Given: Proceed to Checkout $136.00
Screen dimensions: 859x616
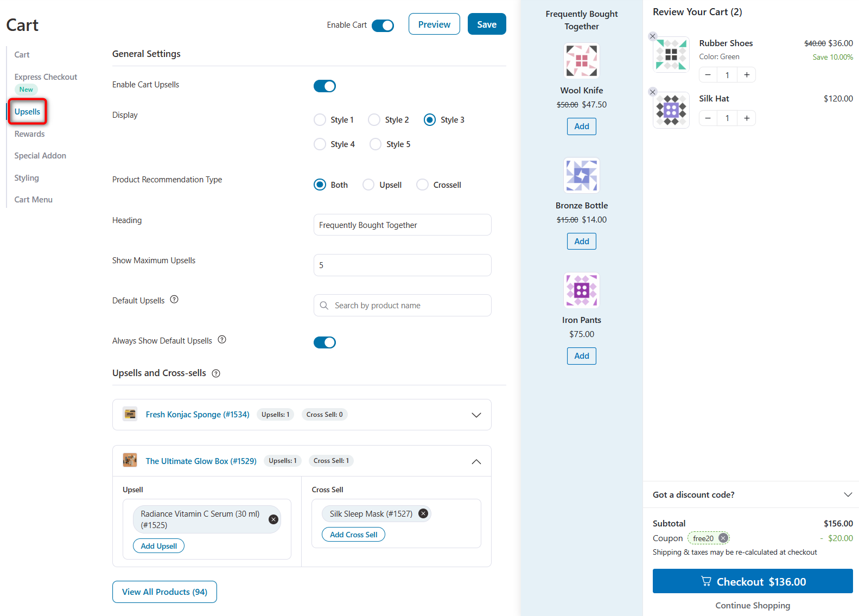Looking at the screenshot, I should pos(753,581).
